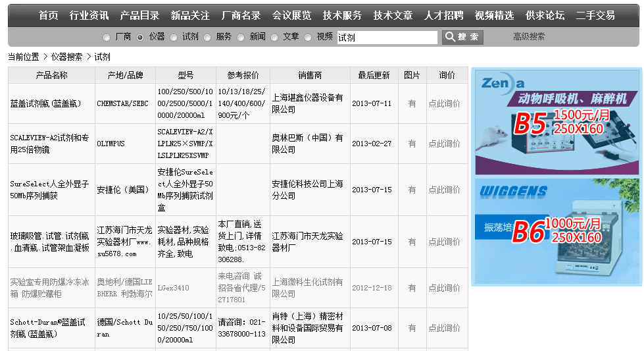This screenshot has width=644, height=351.
Task: Choose the 文章 radio option
Action: pos(274,38)
